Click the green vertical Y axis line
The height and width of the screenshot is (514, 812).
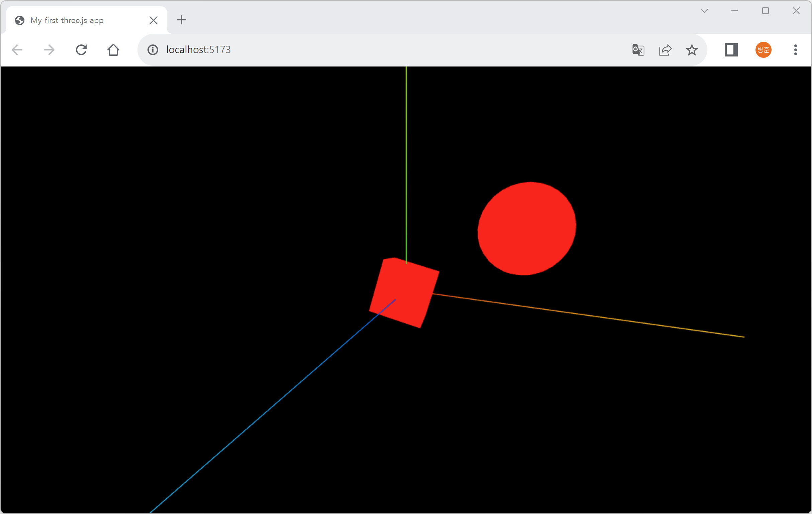coord(406,162)
